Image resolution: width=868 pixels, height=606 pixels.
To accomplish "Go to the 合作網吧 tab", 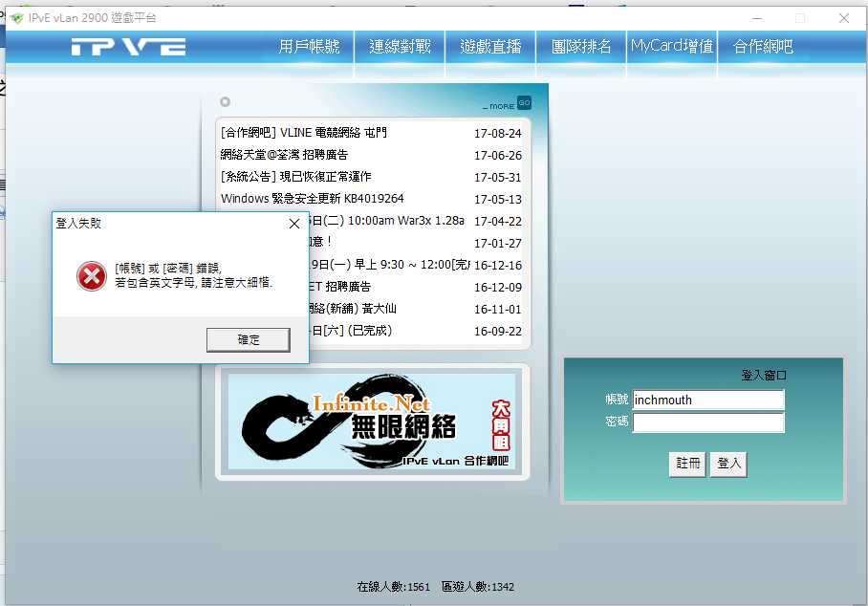I will coord(763,47).
